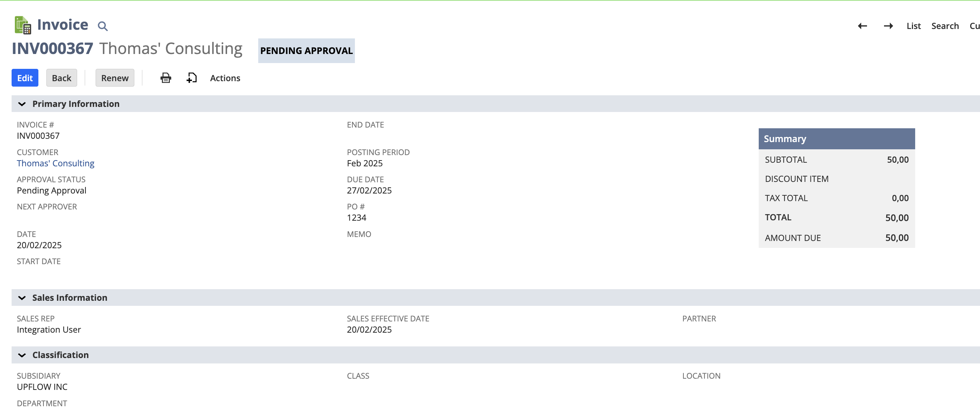Viewport: 980px width, 416px height.
Task: Click the blue Edit button
Action: click(x=25, y=78)
